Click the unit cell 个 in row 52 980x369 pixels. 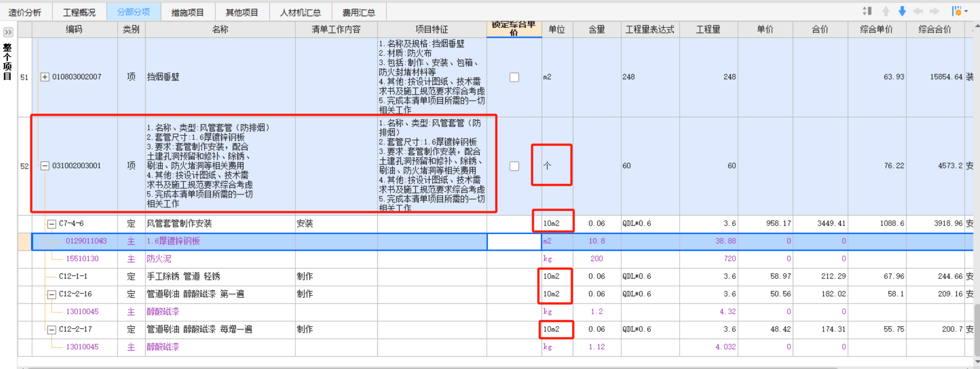(557, 166)
